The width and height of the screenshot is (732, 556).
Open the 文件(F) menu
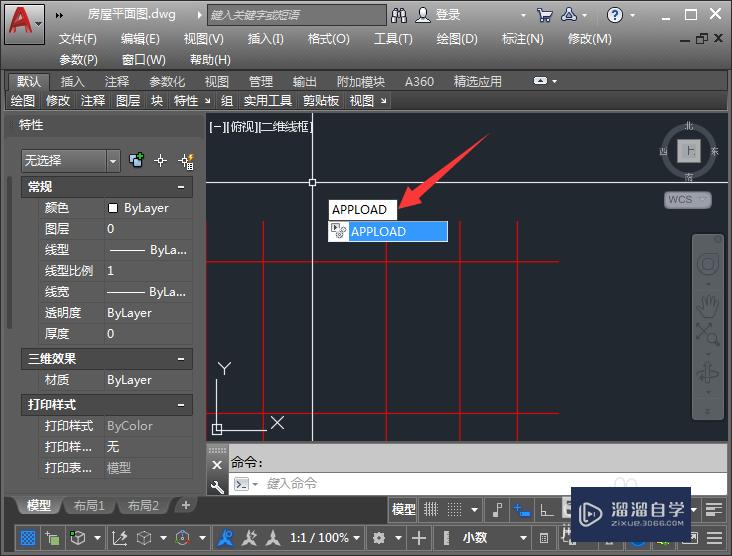point(77,39)
